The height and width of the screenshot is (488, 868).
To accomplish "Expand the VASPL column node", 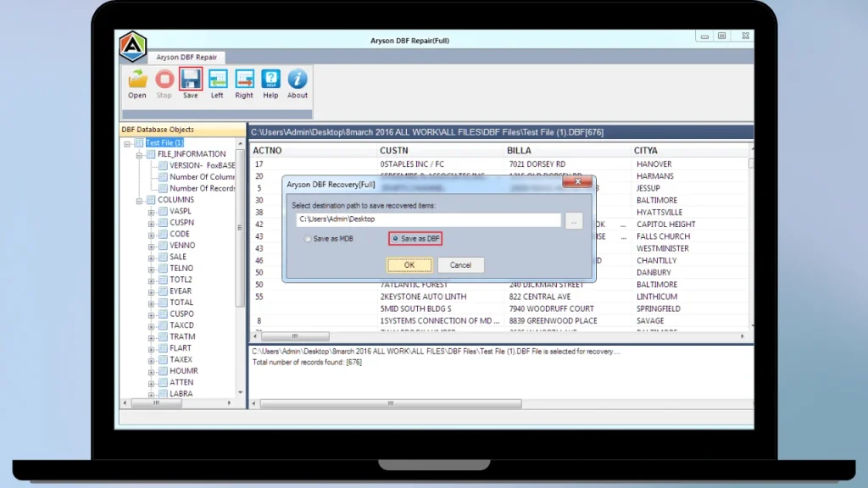I will pyautogui.click(x=151, y=212).
